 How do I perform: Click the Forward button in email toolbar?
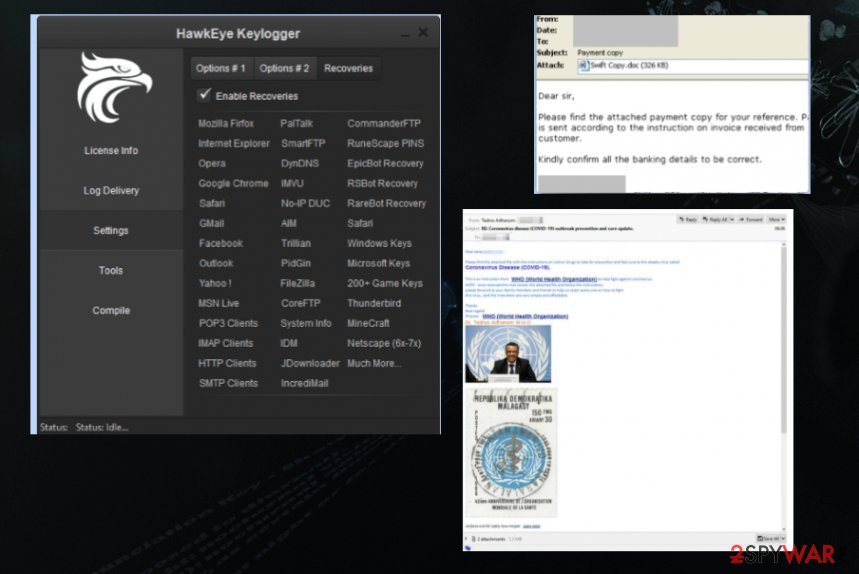point(752,218)
